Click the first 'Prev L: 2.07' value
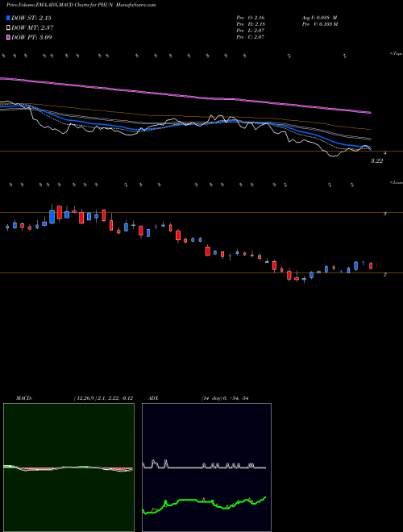The image size is (403, 532). tap(251, 30)
